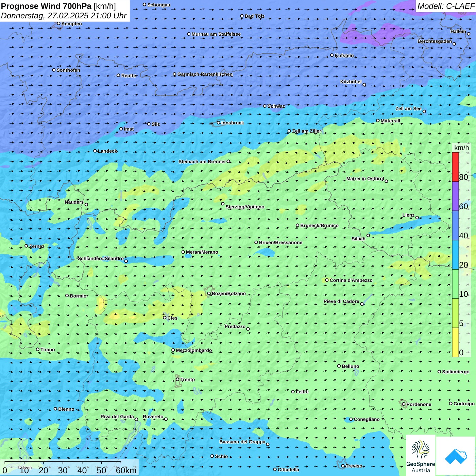The width and height of the screenshot is (476, 476).
Task: Click the yellow 0–5 km/h legend band
Action: 455,342
